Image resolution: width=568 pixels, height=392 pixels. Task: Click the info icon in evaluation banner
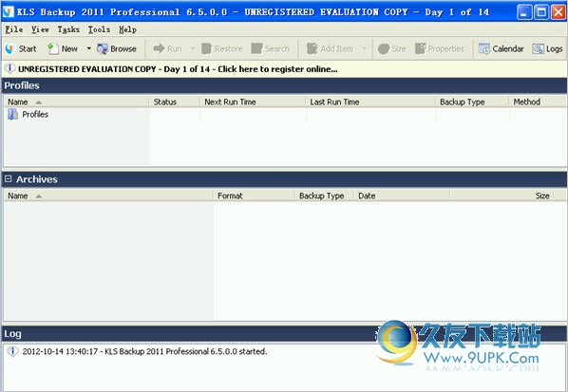[x=9, y=68]
